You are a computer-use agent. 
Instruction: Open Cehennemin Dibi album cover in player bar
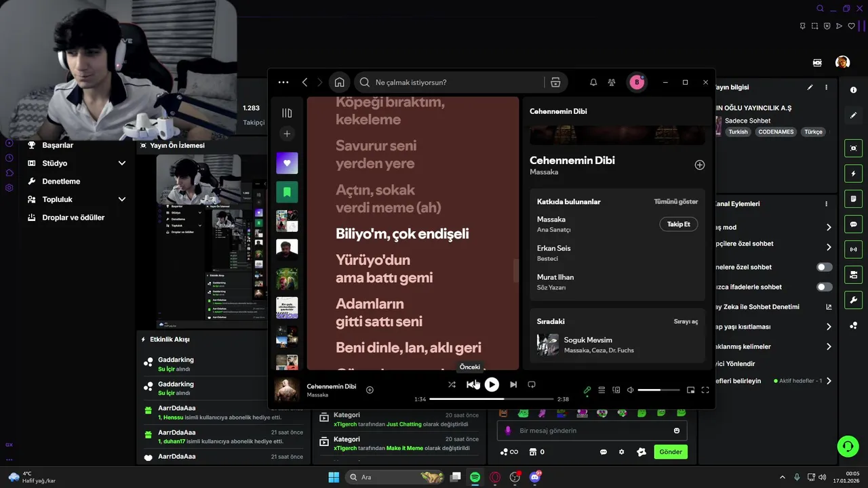(287, 390)
